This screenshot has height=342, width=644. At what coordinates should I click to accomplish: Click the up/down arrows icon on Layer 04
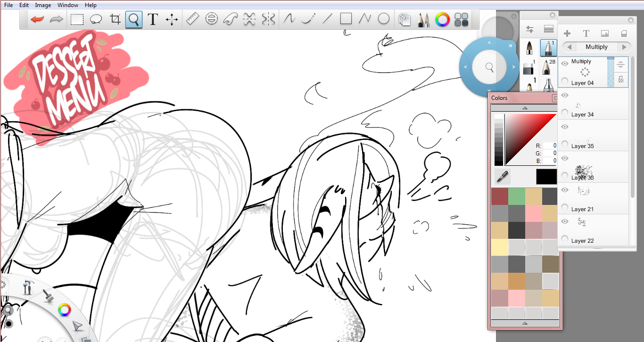[x=621, y=65]
